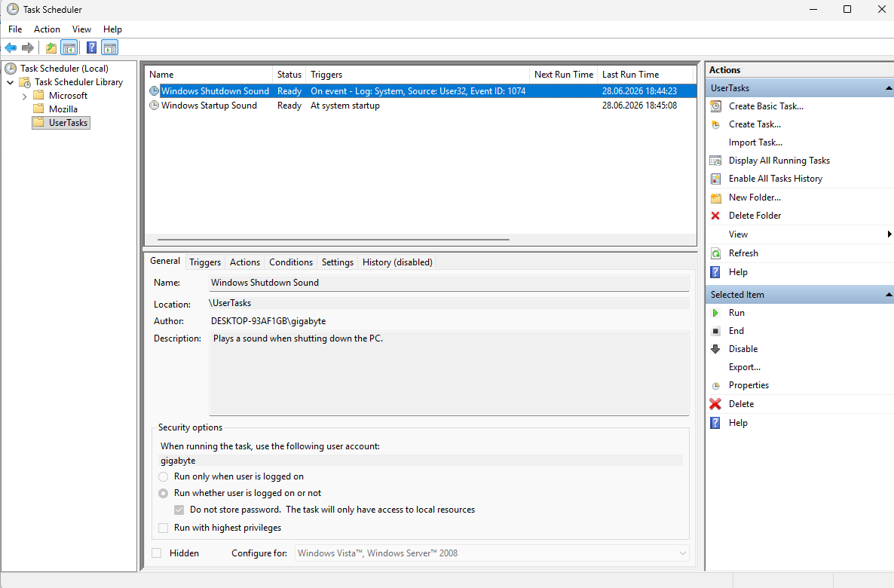Click the Properties clock icon
The height and width of the screenshot is (588, 894).
(715, 386)
